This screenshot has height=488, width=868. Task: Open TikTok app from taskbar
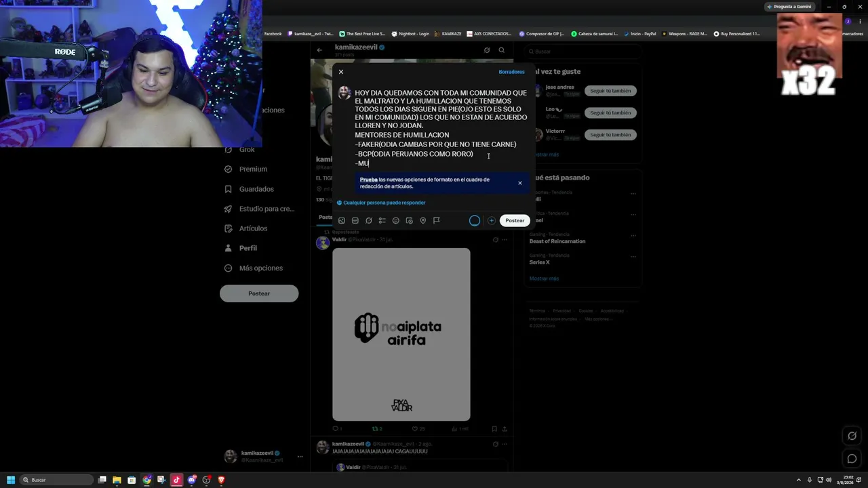tap(176, 480)
